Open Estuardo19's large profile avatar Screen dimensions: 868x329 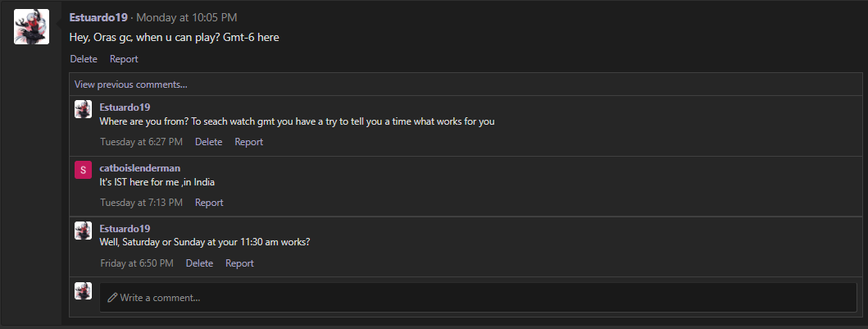(x=31, y=26)
